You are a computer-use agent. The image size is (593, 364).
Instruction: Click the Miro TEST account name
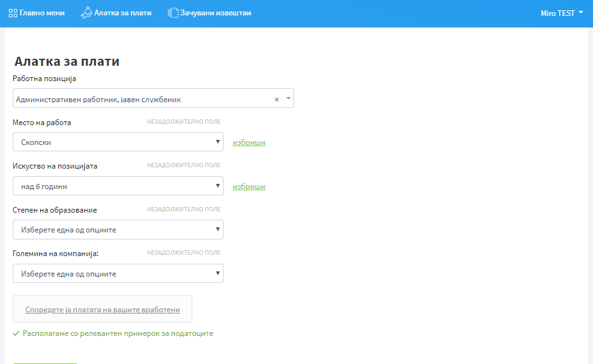pos(557,13)
